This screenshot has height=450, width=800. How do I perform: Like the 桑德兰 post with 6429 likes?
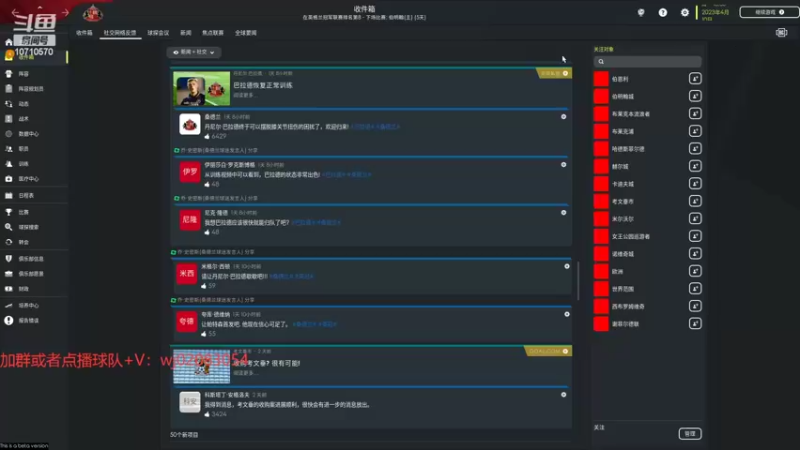[207, 136]
